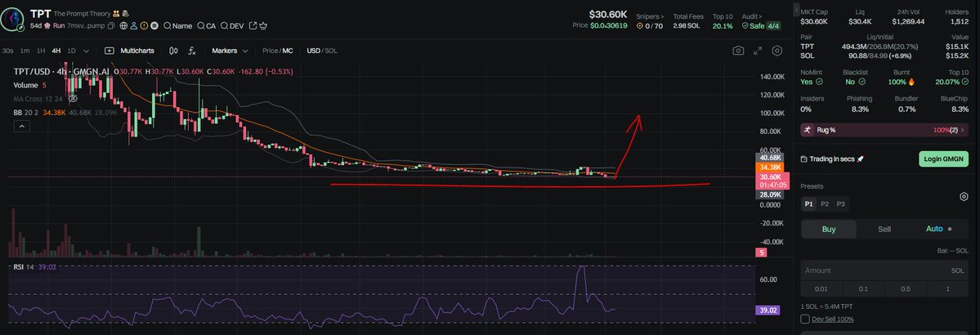Click the TPT token avatar image

click(12, 20)
